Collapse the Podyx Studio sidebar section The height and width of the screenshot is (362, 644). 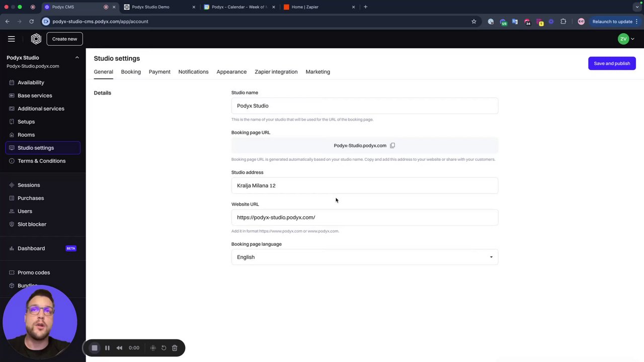(x=77, y=58)
